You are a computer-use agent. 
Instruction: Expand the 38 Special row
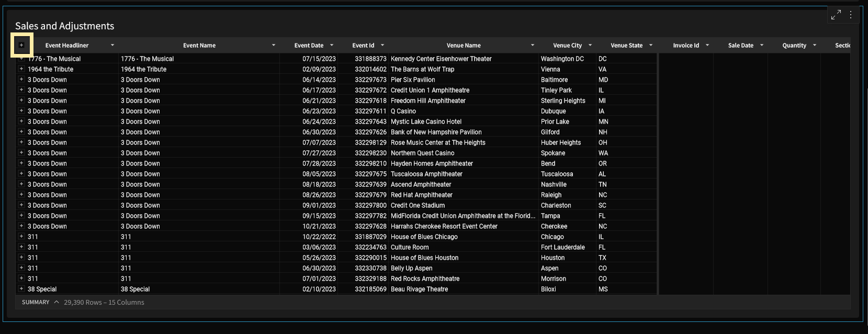coord(21,288)
